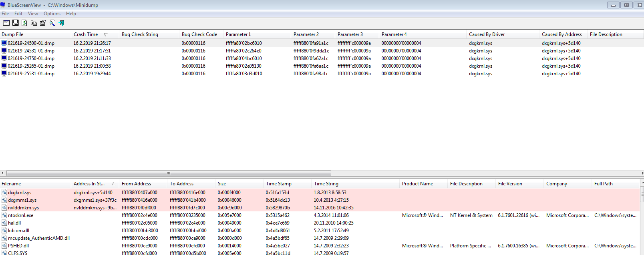This screenshot has height=255, width=644.
Task: Click Parameter 1 value fffffa80`04bc6010
Action: coord(244,58)
